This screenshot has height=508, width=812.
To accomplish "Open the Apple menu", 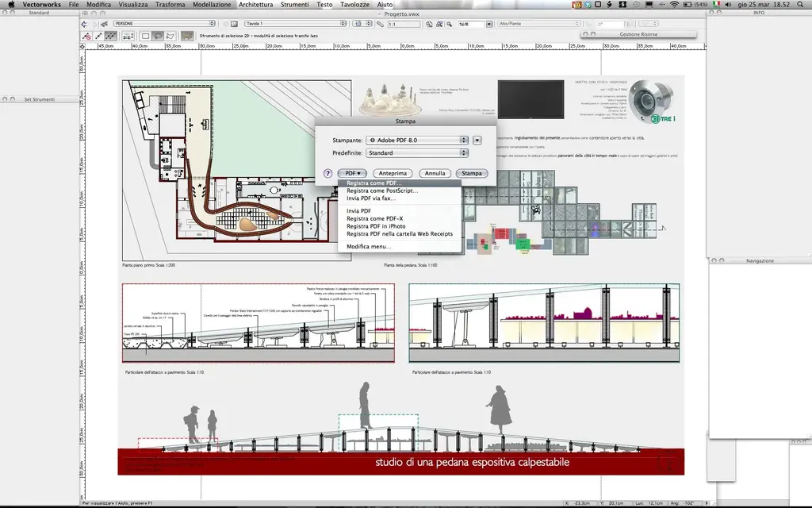I will pyautogui.click(x=10, y=5).
